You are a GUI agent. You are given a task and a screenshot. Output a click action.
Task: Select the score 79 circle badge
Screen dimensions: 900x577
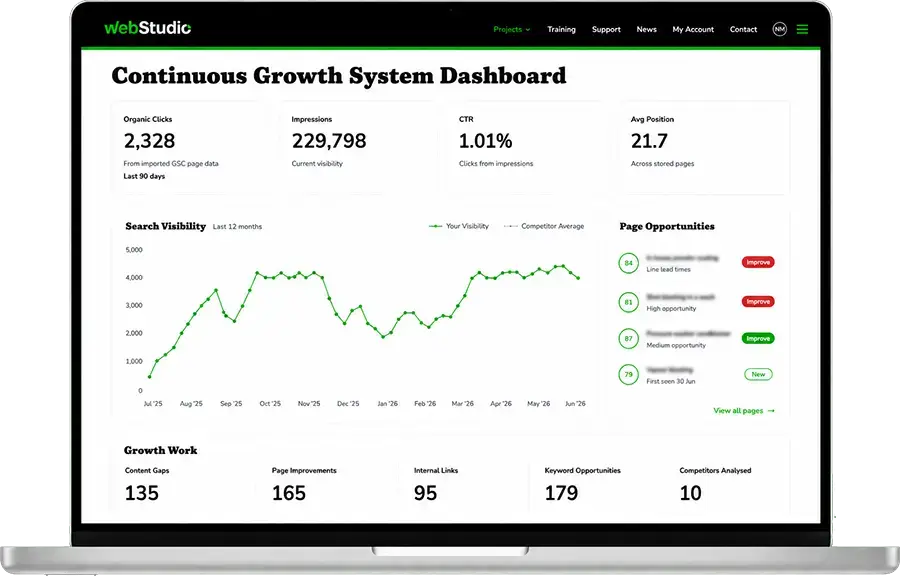click(629, 375)
